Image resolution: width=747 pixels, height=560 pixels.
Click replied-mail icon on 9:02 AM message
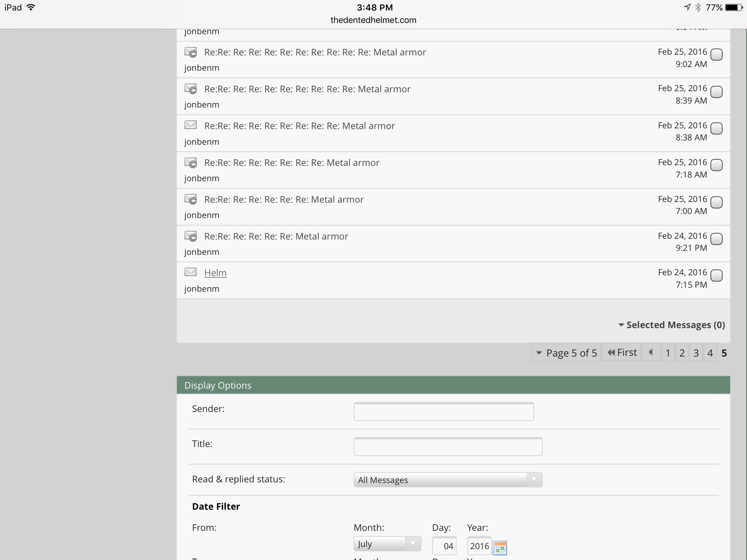coord(190,52)
